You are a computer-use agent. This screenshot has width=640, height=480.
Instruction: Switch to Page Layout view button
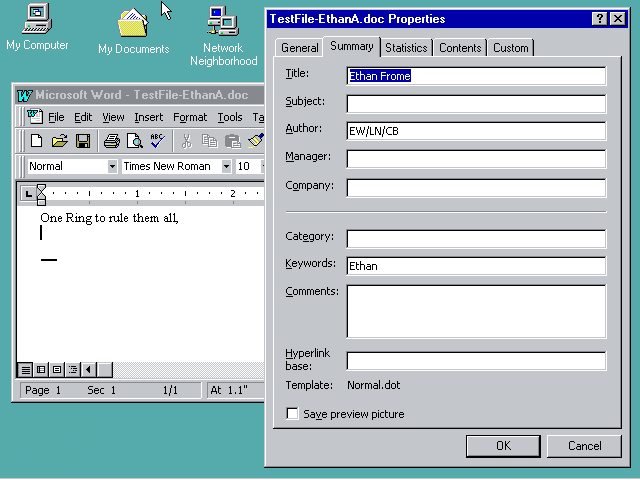(57, 370)
